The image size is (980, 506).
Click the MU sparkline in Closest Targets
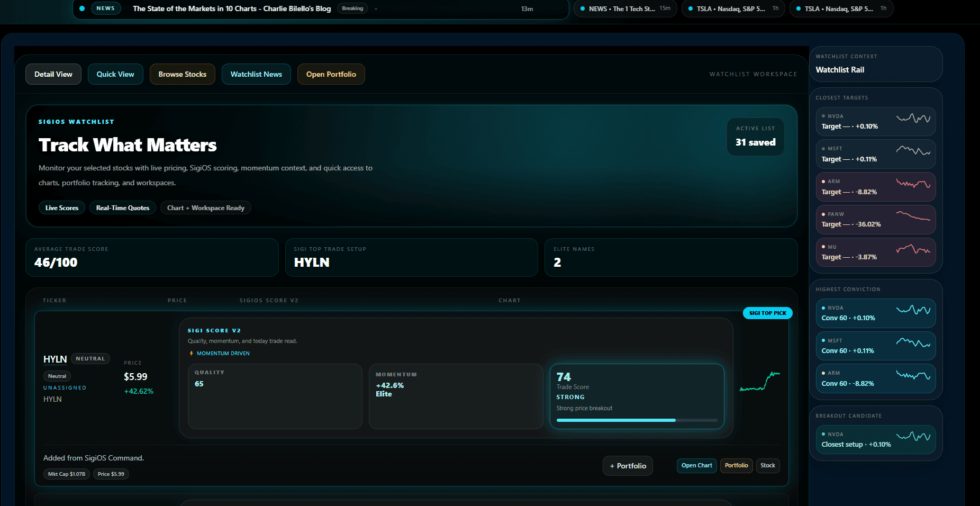click(x=913, y=249)
